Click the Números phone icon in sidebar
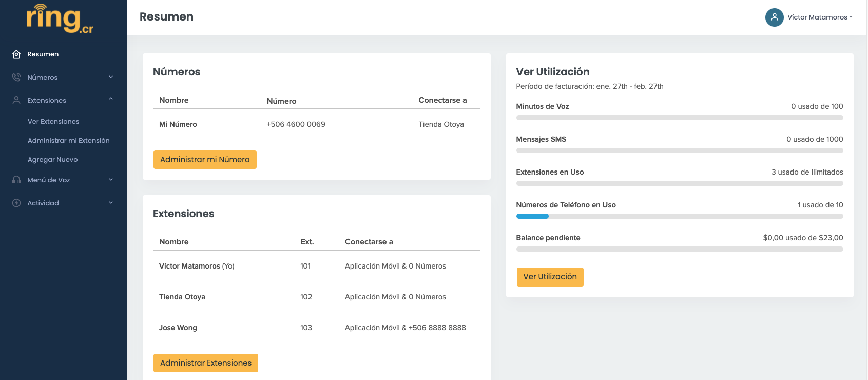The image size is (868, 380). (16, 77)
